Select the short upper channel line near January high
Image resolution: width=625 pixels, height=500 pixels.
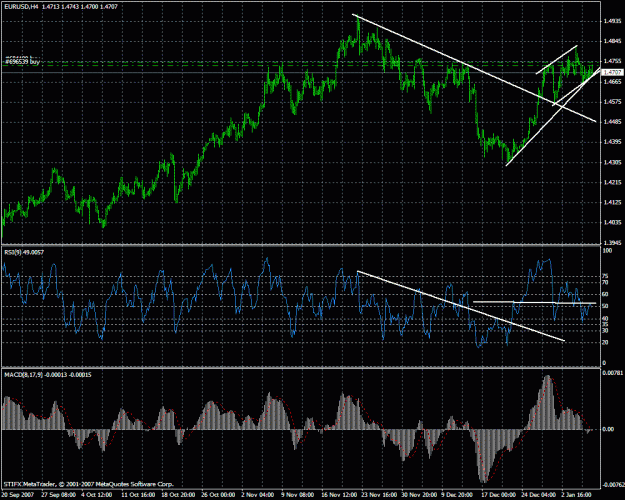point(556,60)
